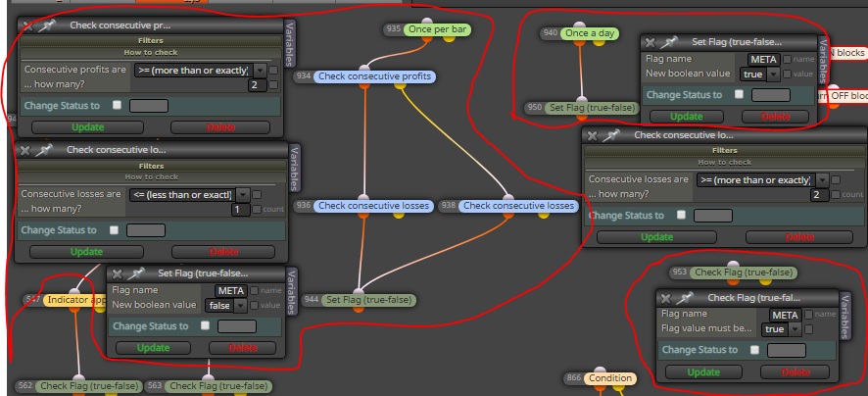Pin the left Check consecutive losses panel
The height and width of the screenshot is (396, 868).
(44, 150)
